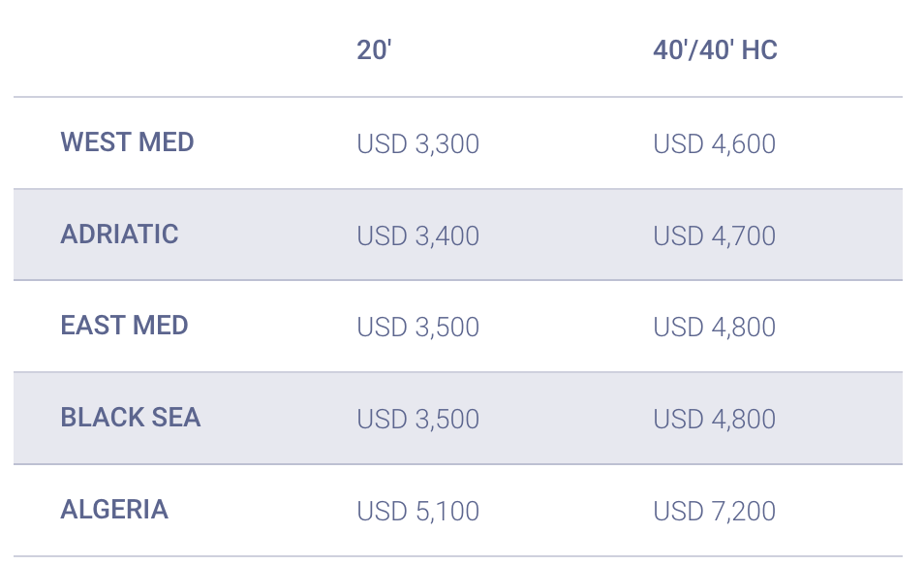Viewport: 924px width, 564px height.
Task: Click Black Sea 20' rate USD 3,500
Action: point(417,420)
